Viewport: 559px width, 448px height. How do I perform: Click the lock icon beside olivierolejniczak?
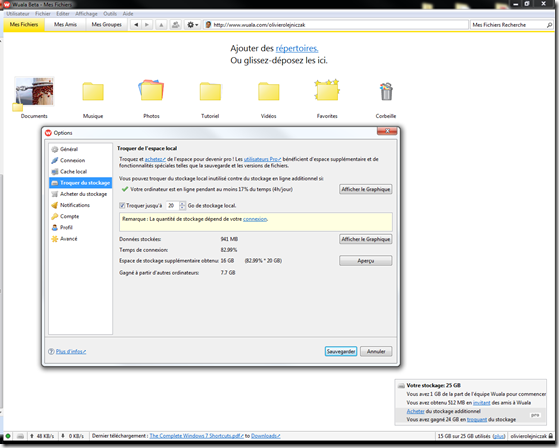pyautogui.click(x=551, y=436)
